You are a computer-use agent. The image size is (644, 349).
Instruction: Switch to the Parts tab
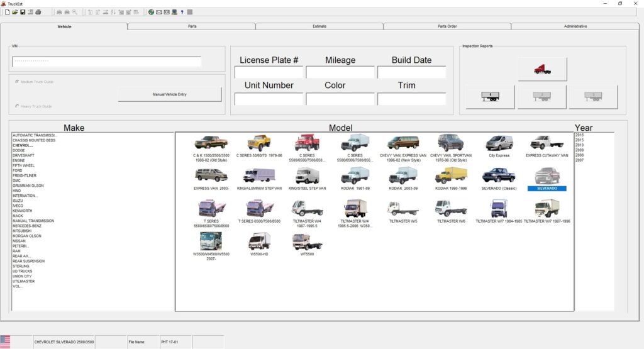192,26
